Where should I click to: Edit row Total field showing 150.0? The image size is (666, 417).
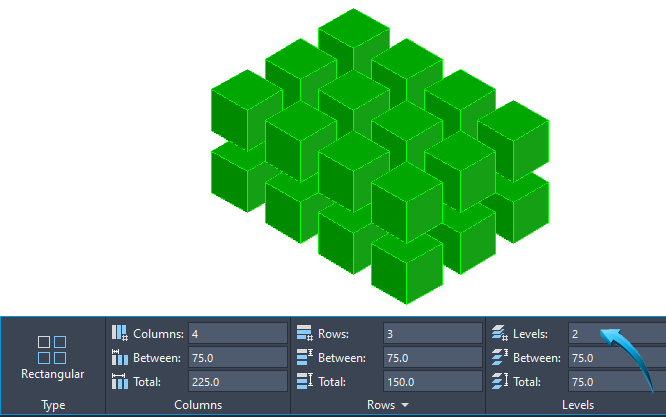pos(433,381)
